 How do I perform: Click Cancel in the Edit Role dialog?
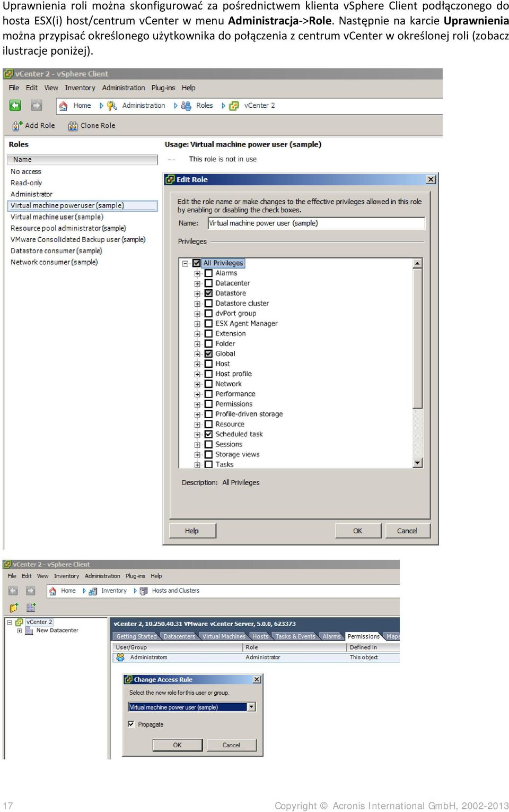click(407, 531)
